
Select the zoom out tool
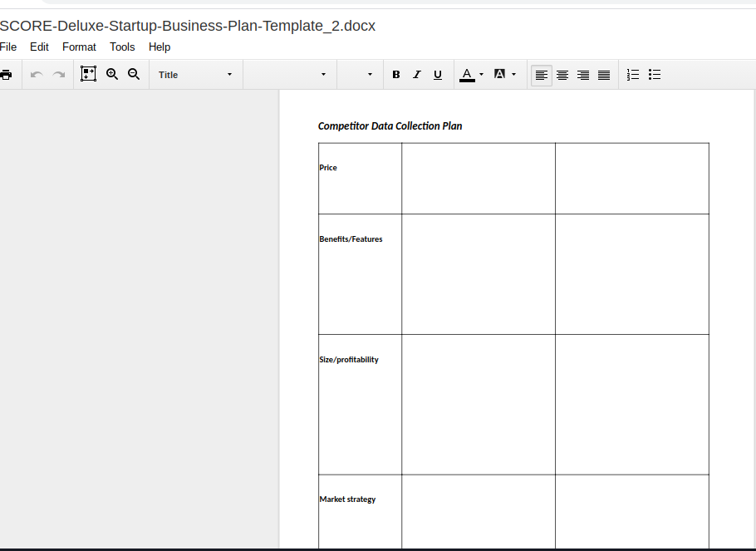134,74
